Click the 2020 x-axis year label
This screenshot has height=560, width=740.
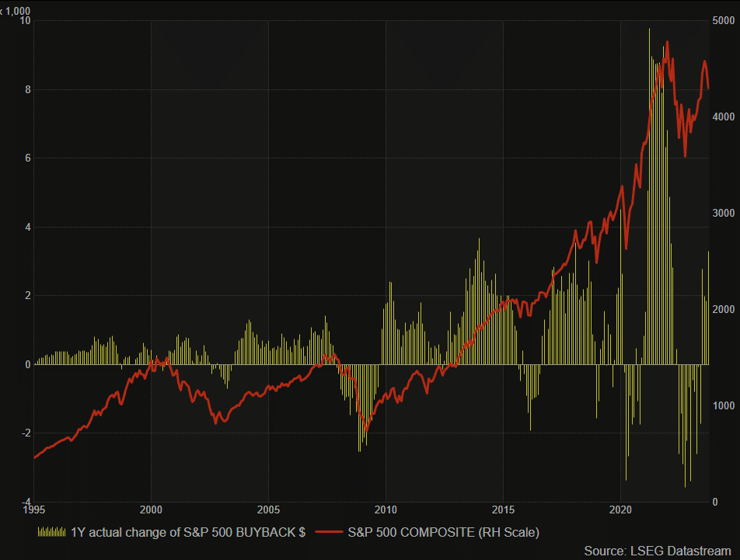621,510
